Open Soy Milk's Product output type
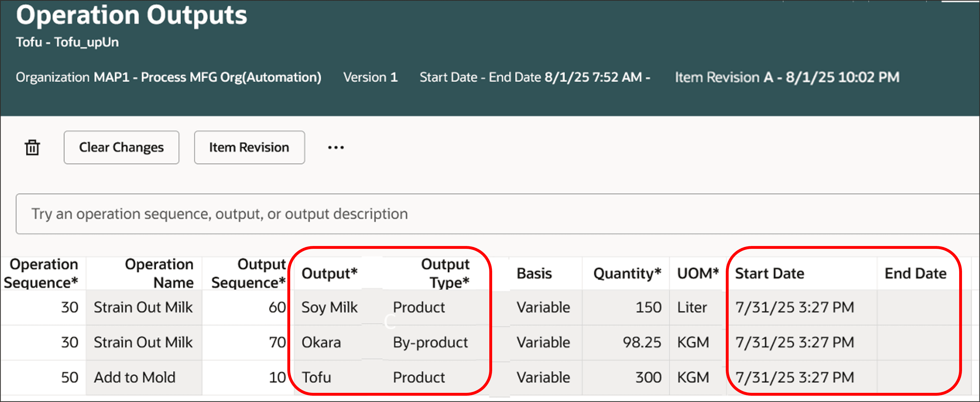 point(419,307)
